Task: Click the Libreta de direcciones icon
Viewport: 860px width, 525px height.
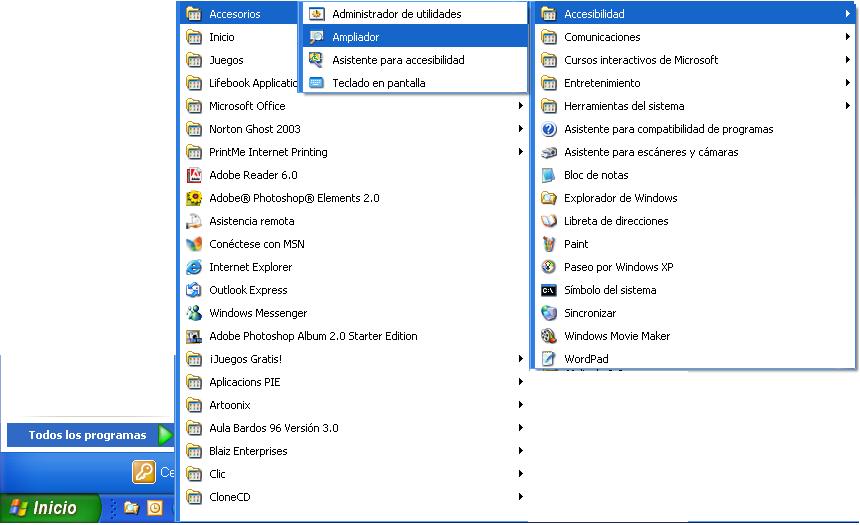Action: click(x=549, y=221)
